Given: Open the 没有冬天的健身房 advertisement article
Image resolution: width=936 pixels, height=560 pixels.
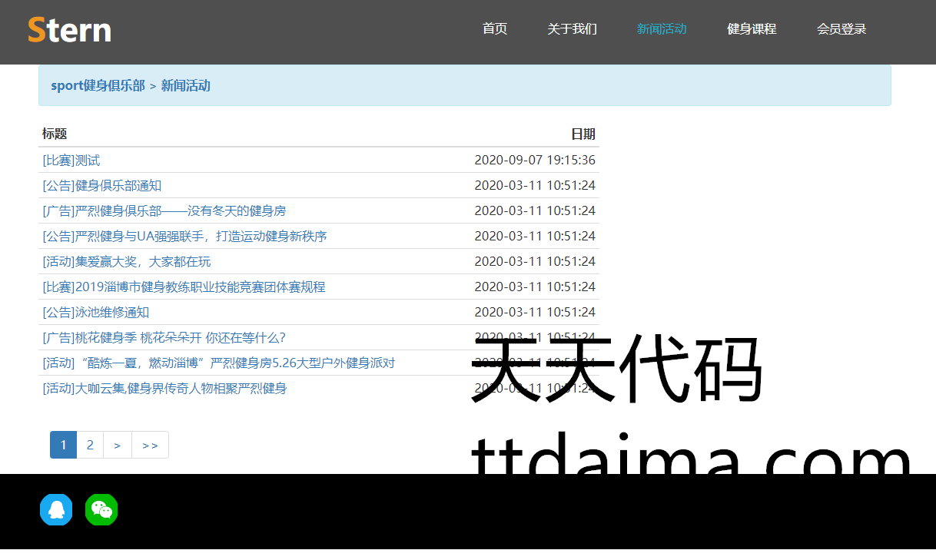Looking at the screenshot, I should pyautogui.click(x=164, y=211).
